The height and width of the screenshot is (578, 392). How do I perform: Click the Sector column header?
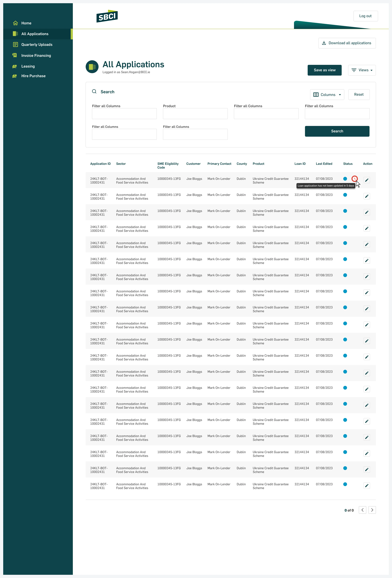point(121,164)
